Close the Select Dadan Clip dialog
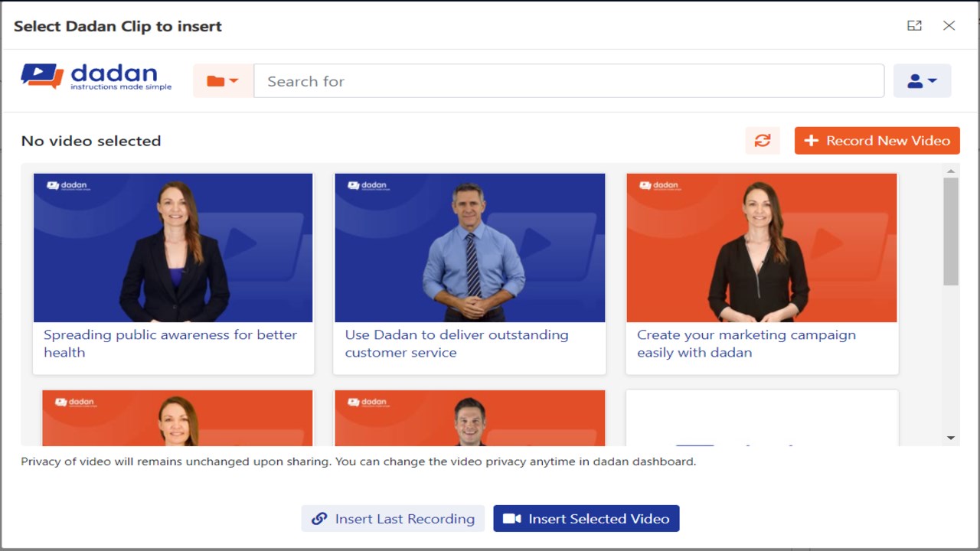980x551 pixels. point(949,25)
